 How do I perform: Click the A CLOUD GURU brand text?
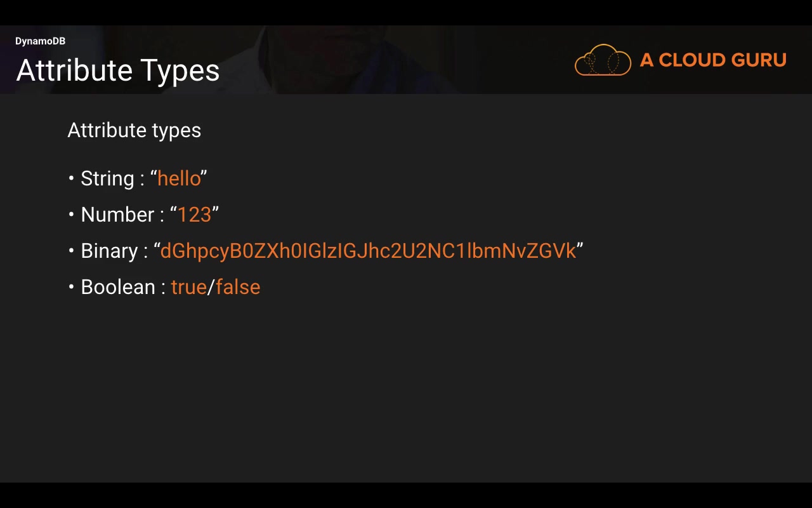tap(713, 60)
